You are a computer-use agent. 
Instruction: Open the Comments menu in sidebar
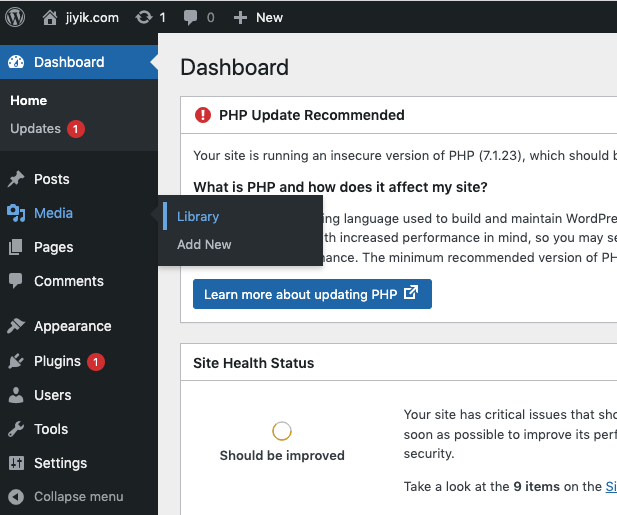(69, 281)
